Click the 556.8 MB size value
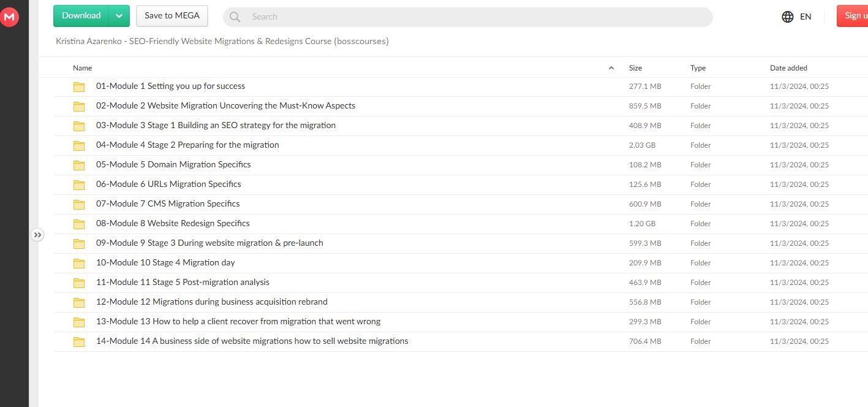 click(x=645, y=302)
